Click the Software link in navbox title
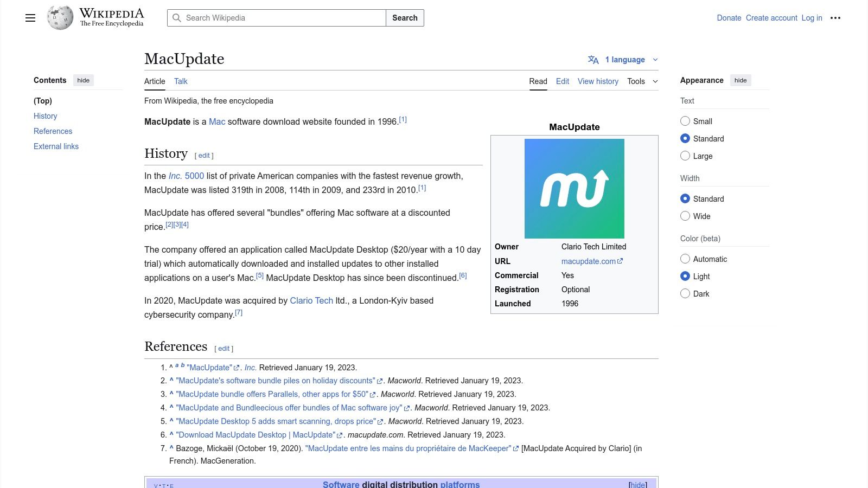868x488 pixels. click(341, 485)
